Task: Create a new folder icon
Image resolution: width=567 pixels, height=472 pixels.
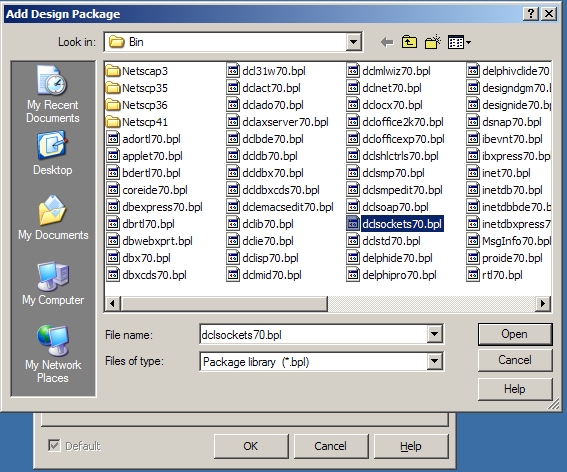Action: 433,42
